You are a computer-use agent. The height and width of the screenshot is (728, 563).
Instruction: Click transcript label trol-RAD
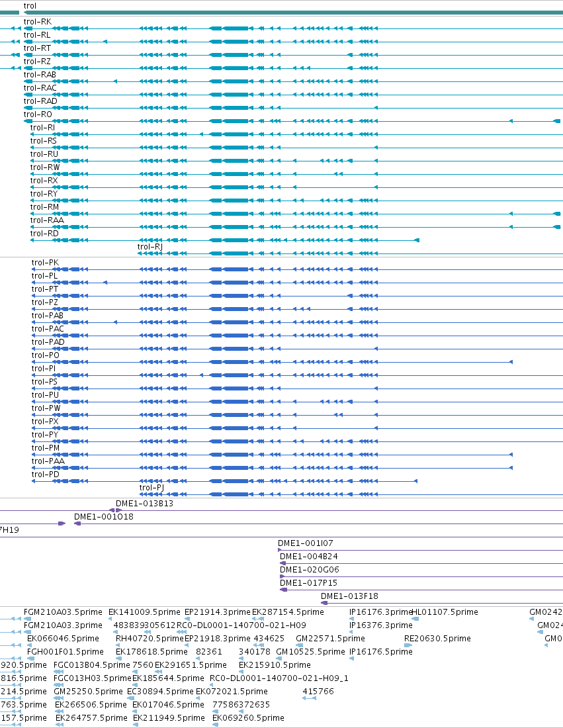pos(40,101)
